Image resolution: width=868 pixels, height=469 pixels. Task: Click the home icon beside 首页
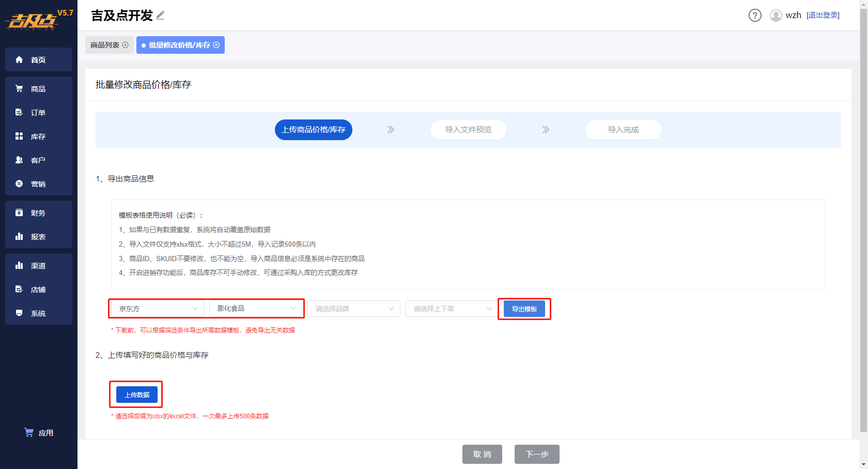[x=19, y=59]
